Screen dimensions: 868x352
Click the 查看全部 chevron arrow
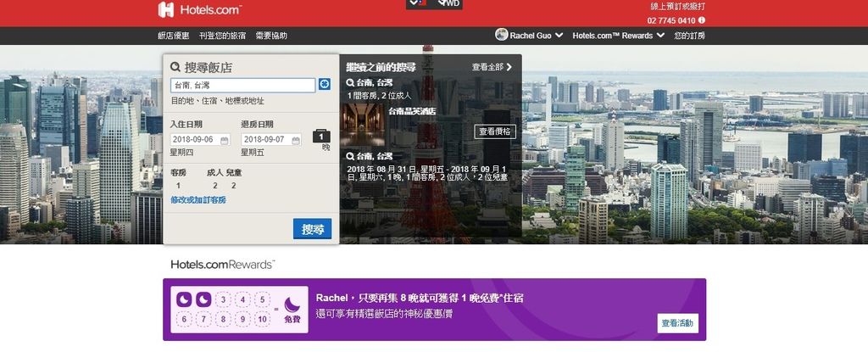[509, 67]
